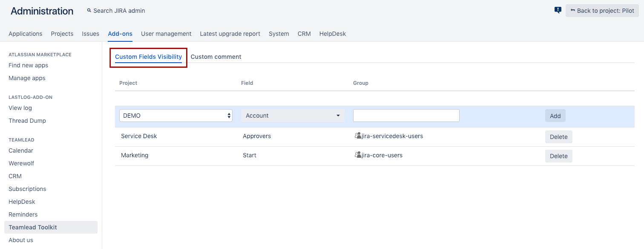
Task: Open Find new apps link
Action: pos(28,65)
